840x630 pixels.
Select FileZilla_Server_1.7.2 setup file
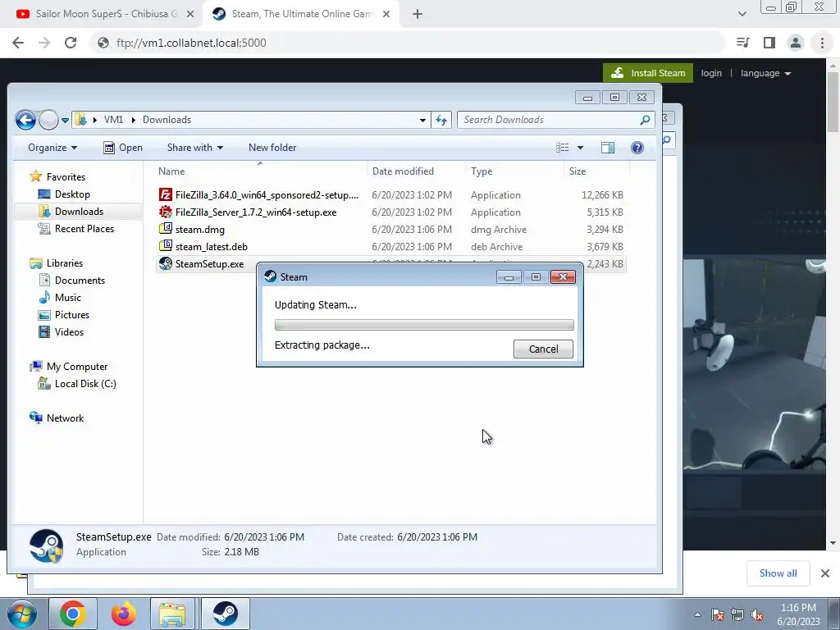391,212
